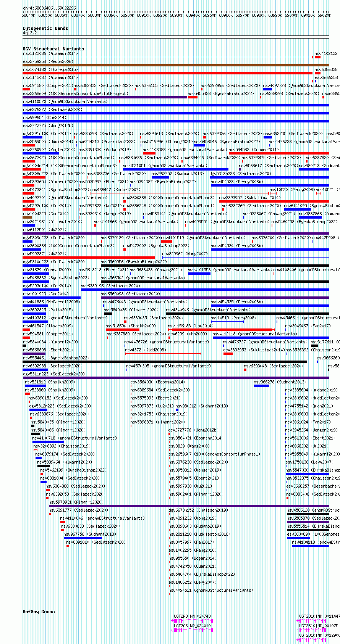Click nsv829962 (Wong2007) label
Viewport: 340px width, 644px height.
click(x=185, y=254)
